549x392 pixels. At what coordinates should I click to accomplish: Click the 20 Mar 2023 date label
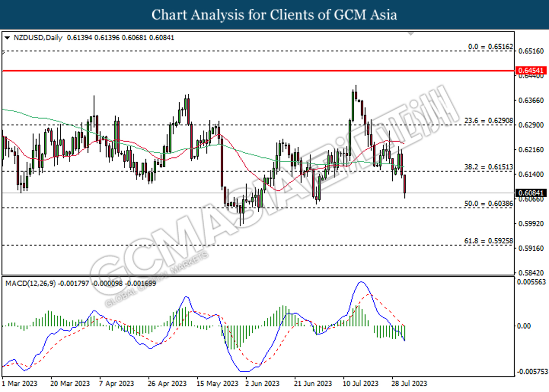coord(70,383)
